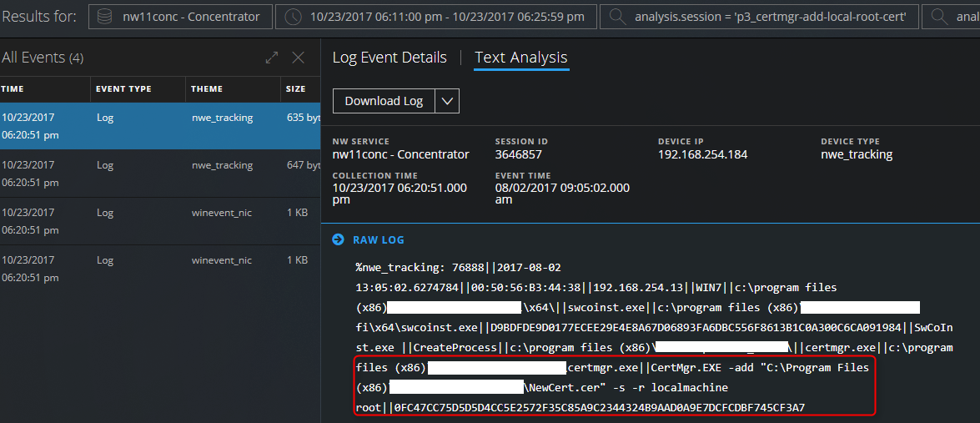Sort by SIZE column header
The width and height of the screenshot is (980, 423).
295,88
